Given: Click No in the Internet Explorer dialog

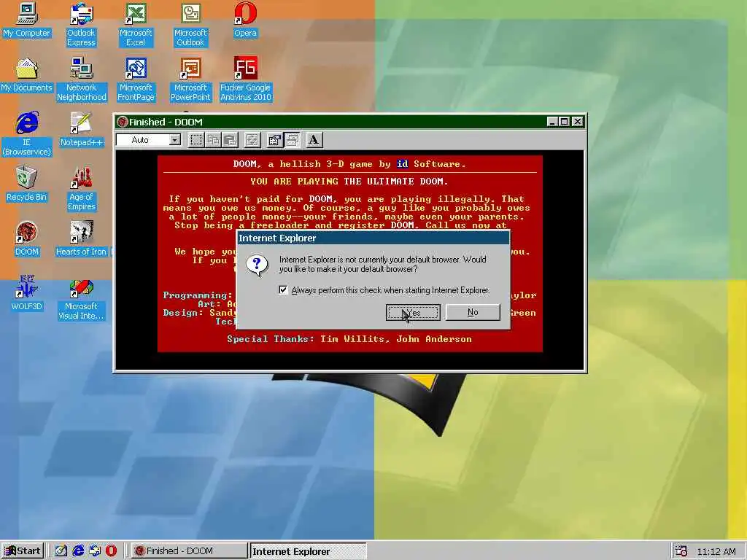Looking at the screenshot, I should point(473,312).
